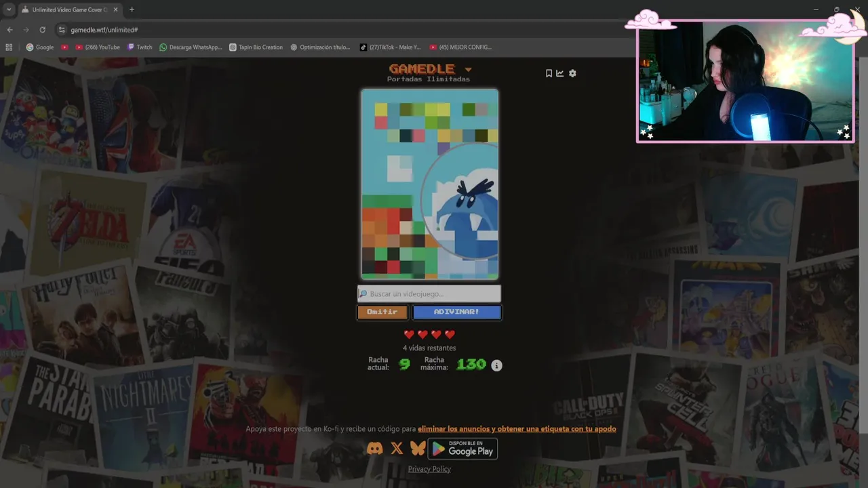The width and height of the screenshot is (868, 488).
Task: Open the (27)TikTok - Make Y... bookmark
Action: click(x=390, y=47)
